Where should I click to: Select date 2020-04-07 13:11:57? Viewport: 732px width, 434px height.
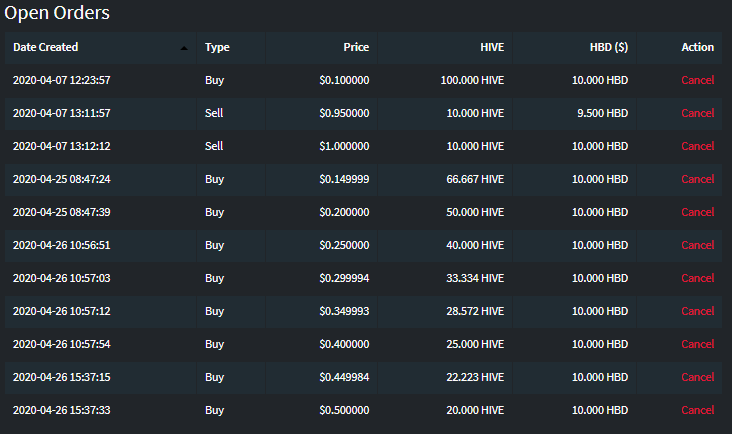click(x=62, y=113)
